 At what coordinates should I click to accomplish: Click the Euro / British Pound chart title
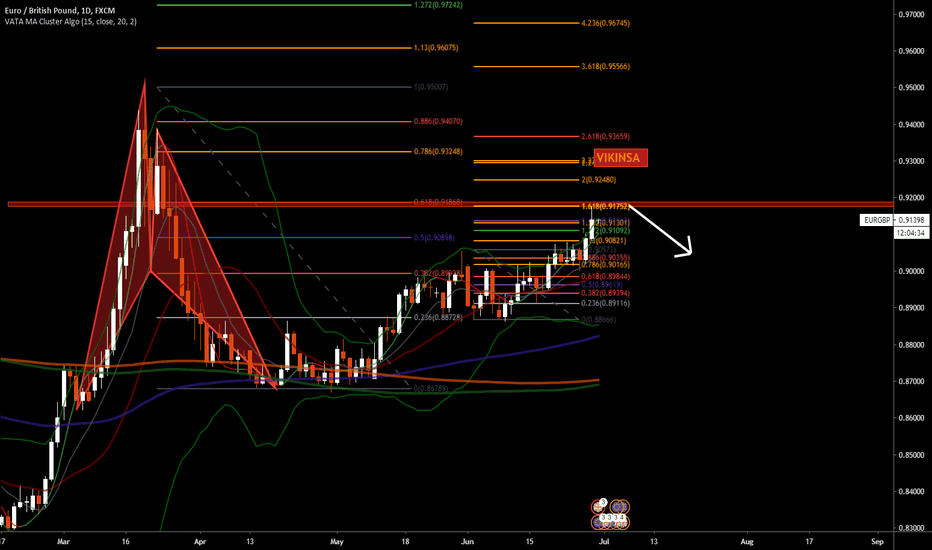coord(59,11)
